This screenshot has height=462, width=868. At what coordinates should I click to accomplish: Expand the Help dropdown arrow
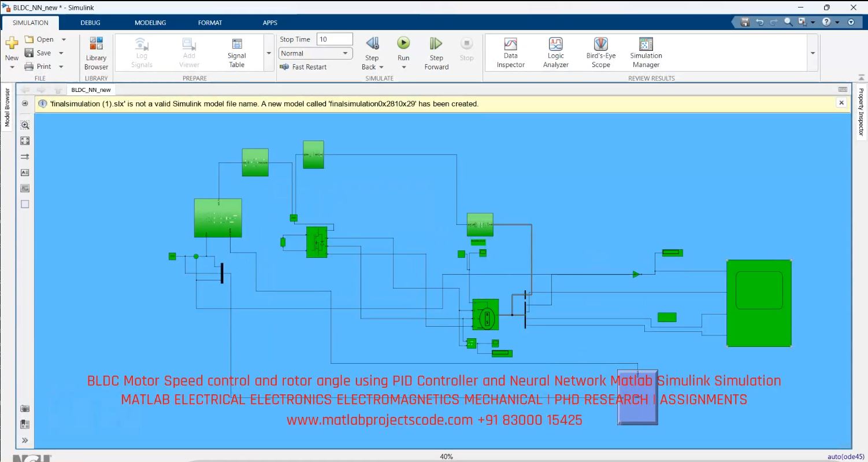click(x=837, y=23)
